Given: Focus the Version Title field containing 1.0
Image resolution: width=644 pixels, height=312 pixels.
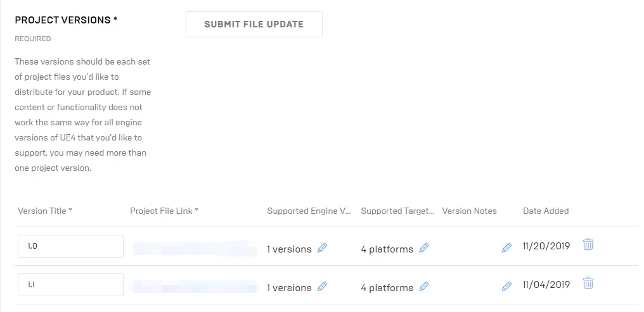Looking at the screenshot, I should (x=70, y=246).
